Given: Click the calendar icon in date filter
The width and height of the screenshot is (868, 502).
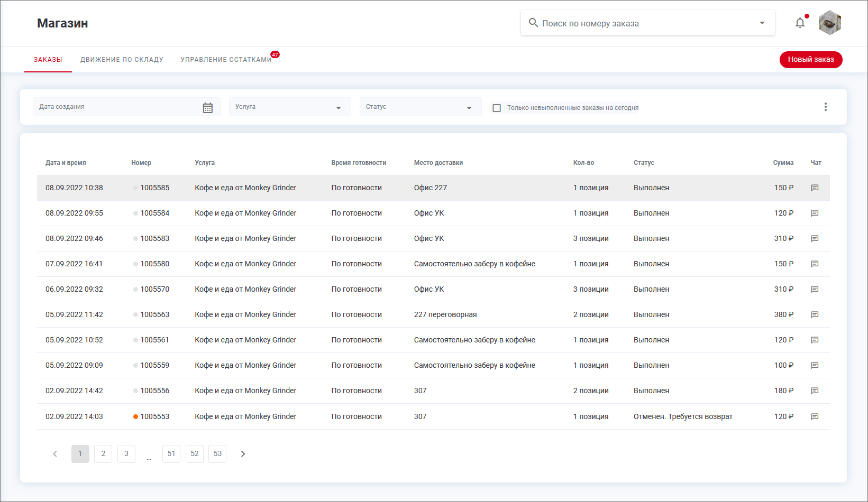Looking at the screenshot, I should pyautogui.click(x=208, y=107).
